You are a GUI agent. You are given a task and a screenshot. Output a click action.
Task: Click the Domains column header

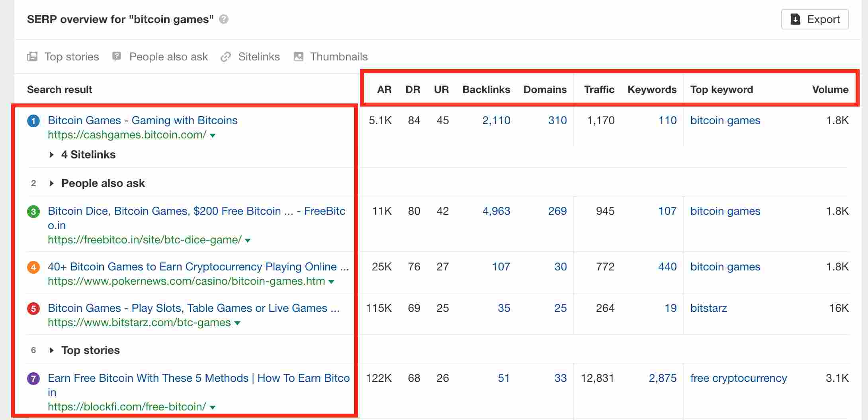point(545,89)
